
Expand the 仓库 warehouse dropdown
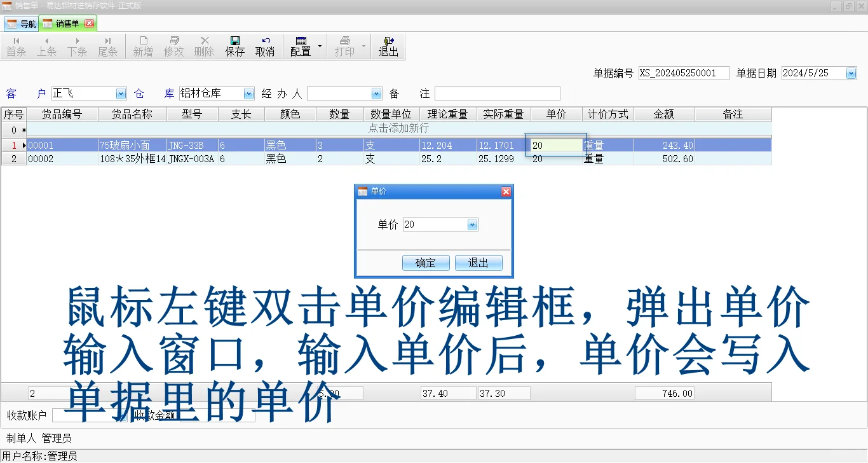click(x=248, y=93)
